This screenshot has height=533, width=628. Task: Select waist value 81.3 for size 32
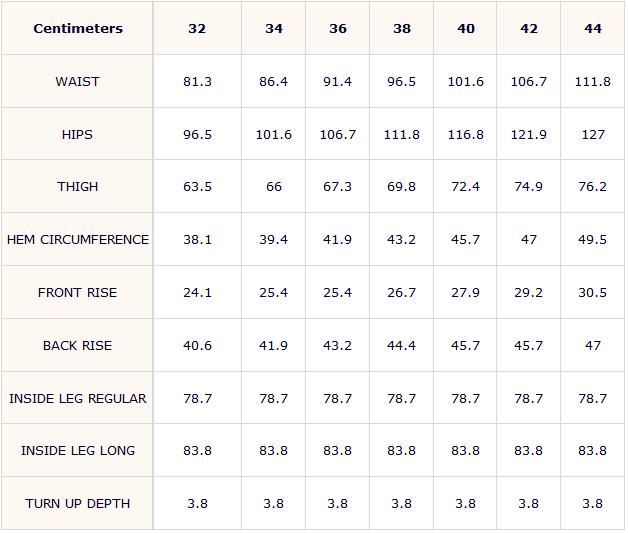[x=197, y=82]
